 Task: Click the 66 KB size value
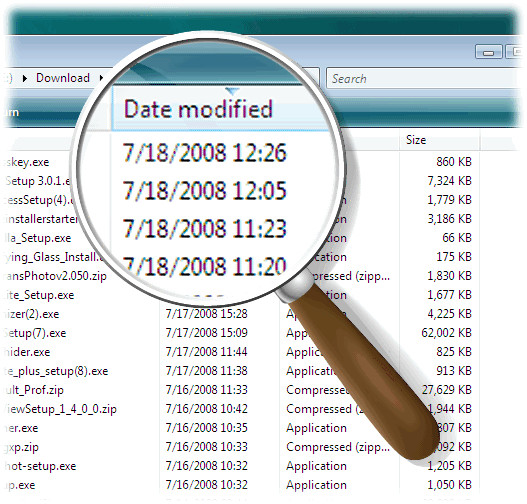(x=457, y=238)
